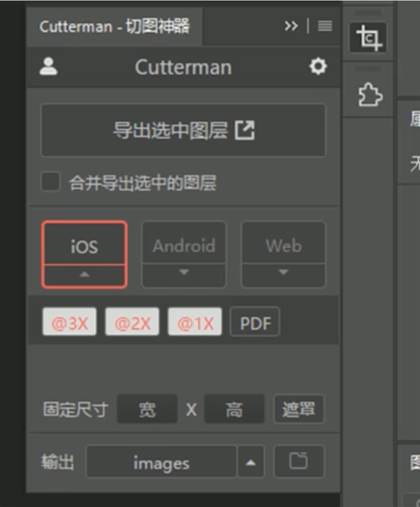420x507 pixels.
Task: Click the 宽 width input field
Action: coord(147,409)
